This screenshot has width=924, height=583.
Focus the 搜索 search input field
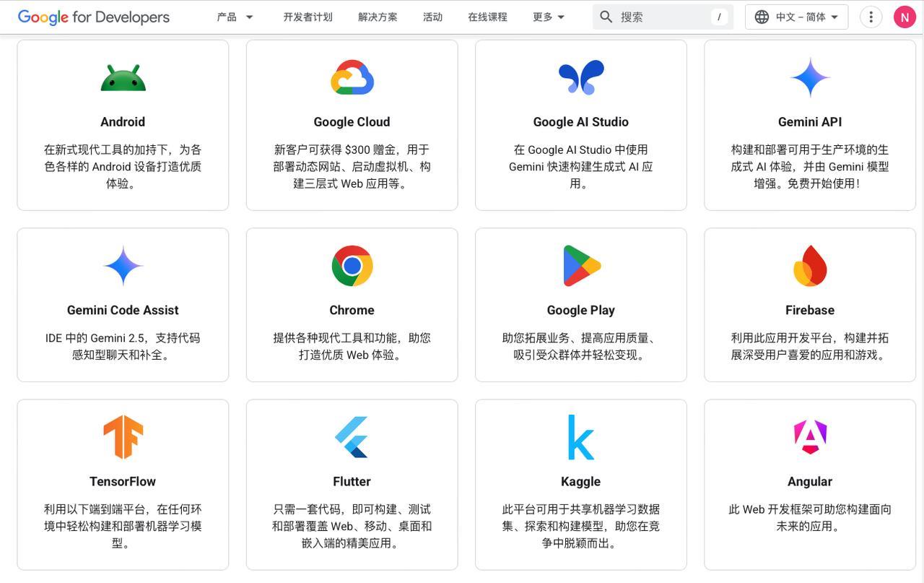pos(663,17)
